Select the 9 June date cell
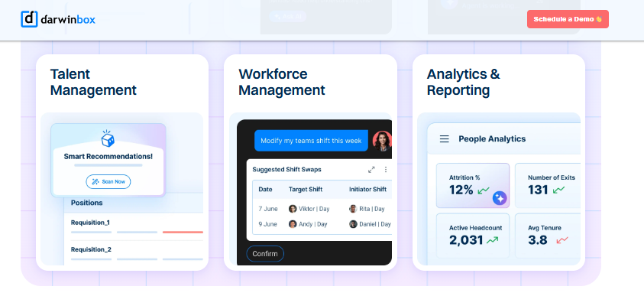644x296 pixels. pyautogui.click(x=268, y=224)
